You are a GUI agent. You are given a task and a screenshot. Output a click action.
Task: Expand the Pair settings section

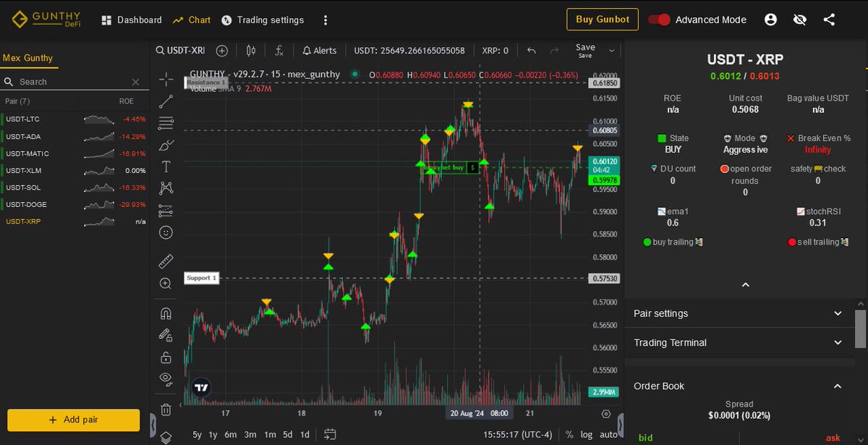point(739,313)
